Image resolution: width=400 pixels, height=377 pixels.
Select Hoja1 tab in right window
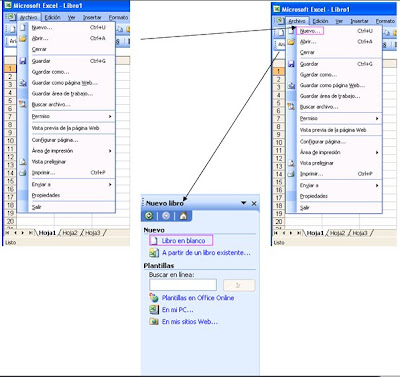[315, 233]
